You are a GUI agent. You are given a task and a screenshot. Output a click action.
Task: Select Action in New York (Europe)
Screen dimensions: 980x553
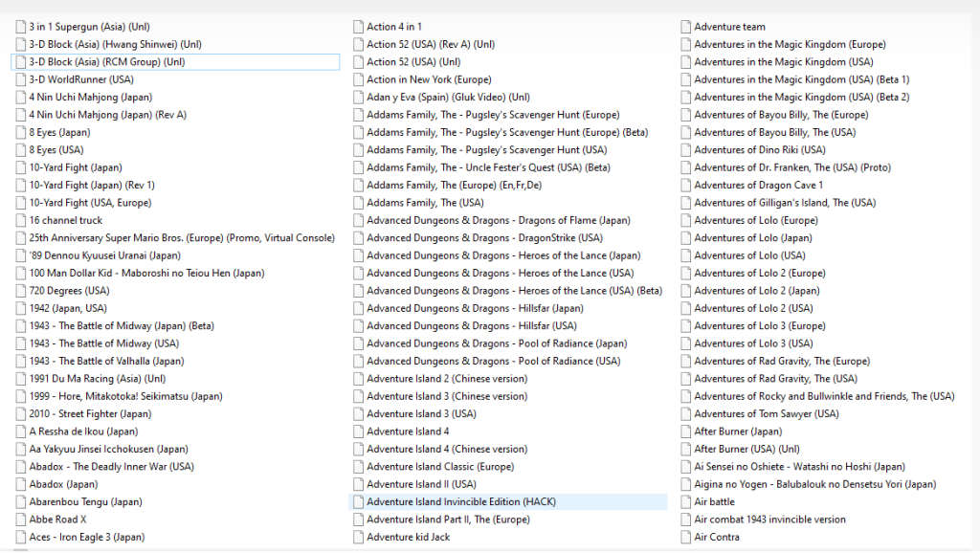click(429, 79)
